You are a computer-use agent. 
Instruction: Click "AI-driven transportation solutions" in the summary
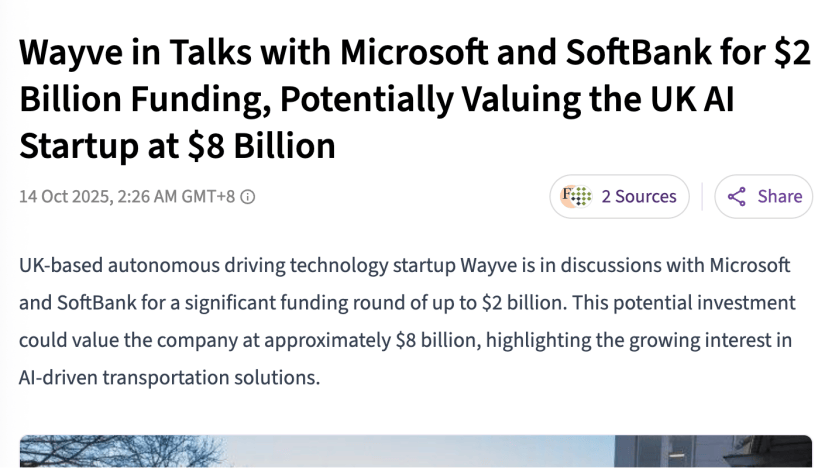point(170,379)
